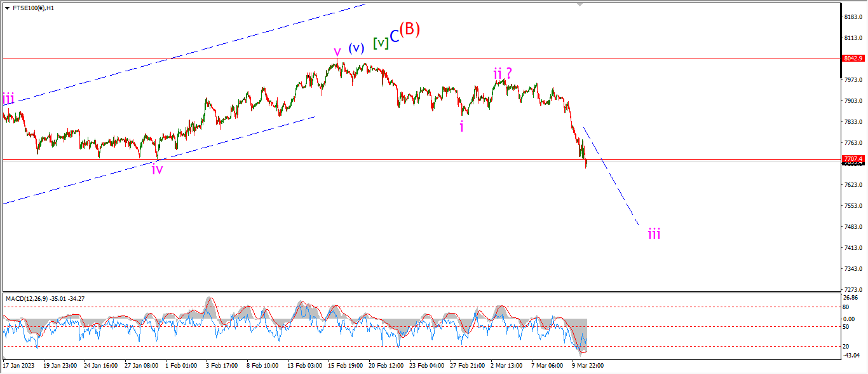Select the green [v] wave label
Viewport: 868px width, 374px height.
click(x=381, y=43)
